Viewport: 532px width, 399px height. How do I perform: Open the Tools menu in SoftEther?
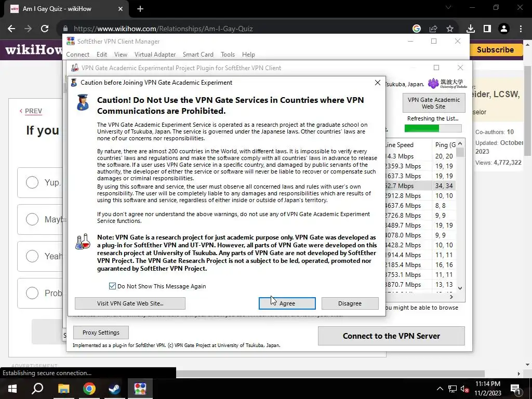click(228, 54)
